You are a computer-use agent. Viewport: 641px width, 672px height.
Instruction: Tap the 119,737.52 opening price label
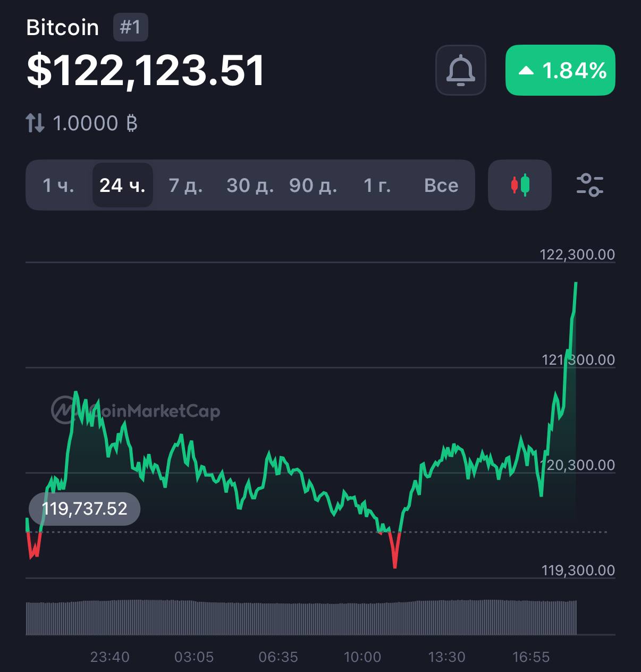[x=85, y=509]
